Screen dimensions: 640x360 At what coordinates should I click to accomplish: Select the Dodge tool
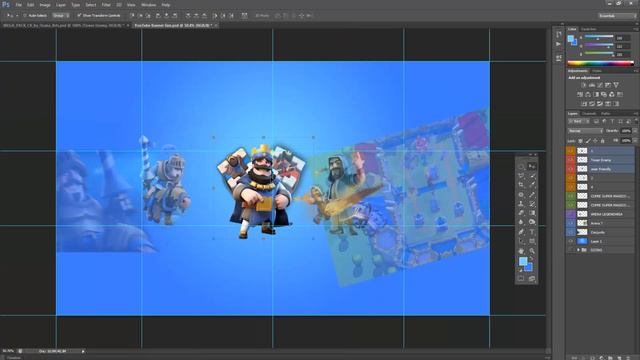(x=532, y=222)
